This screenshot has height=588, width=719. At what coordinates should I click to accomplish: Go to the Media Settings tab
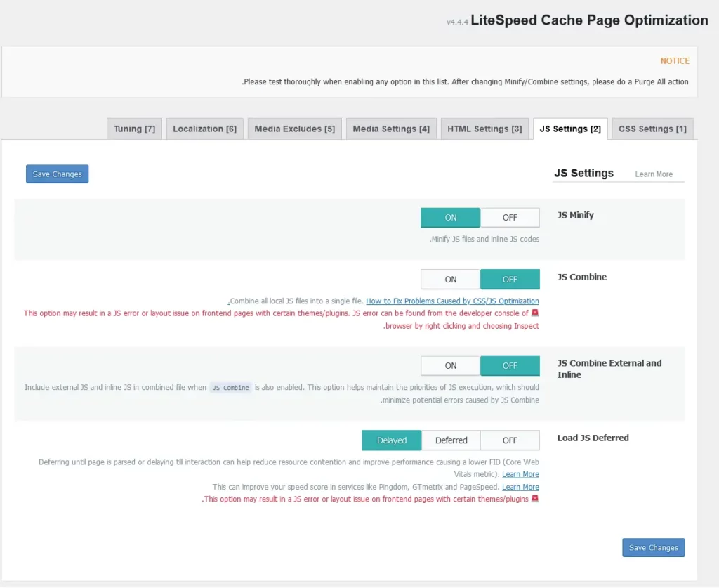pos(391,129)
